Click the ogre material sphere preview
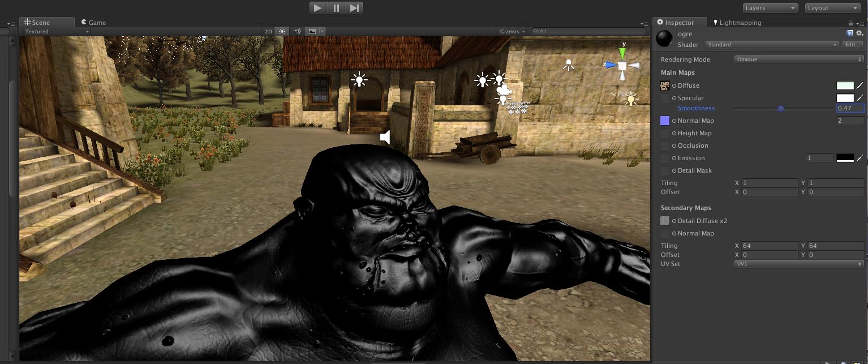Viewport: 868px width, 364px height. pos(664,38)
